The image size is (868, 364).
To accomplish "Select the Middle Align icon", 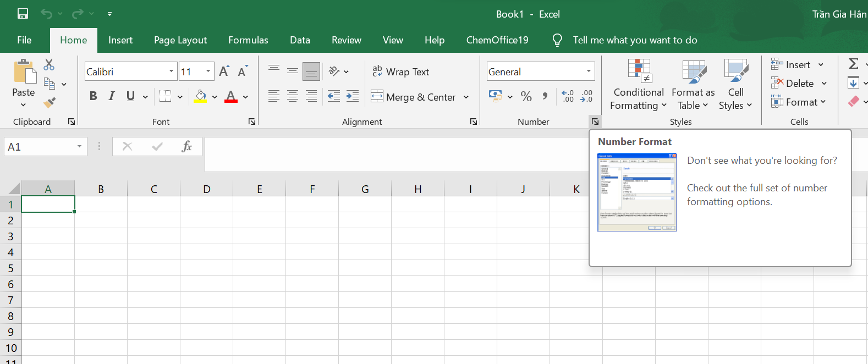I will [293, 71].
